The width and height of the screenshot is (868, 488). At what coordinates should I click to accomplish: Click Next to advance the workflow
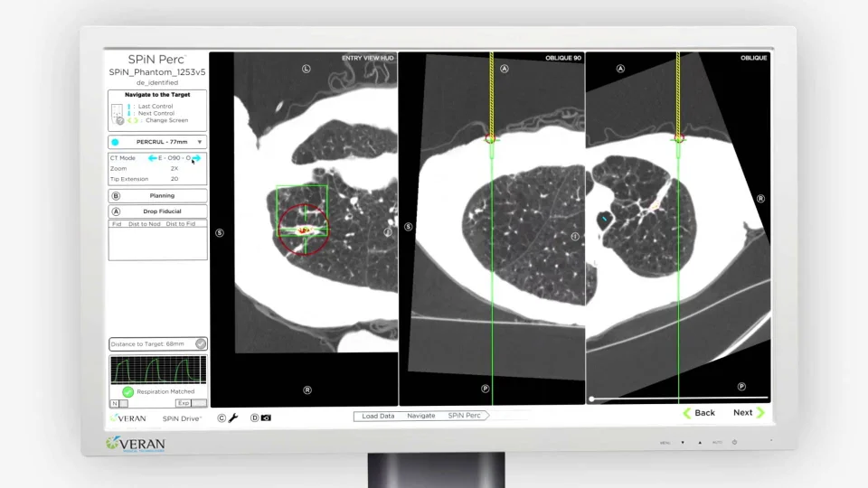click(748, 413)
